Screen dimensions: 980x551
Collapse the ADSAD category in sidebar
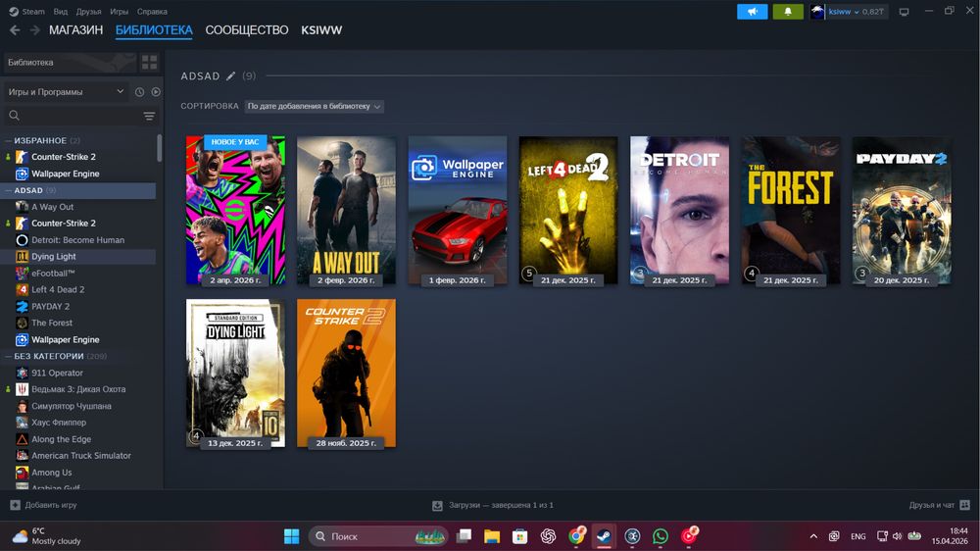click(x=8, y=190)
